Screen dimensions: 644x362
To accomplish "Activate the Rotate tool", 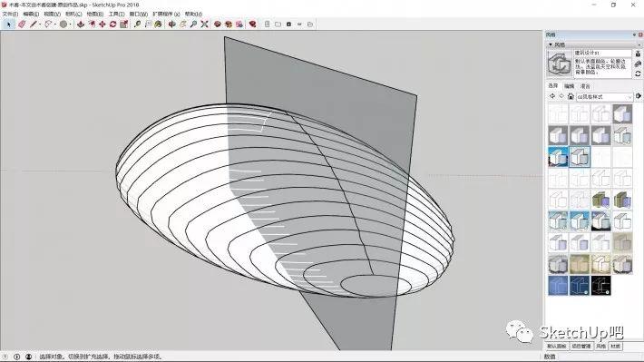I will point(113,24).
